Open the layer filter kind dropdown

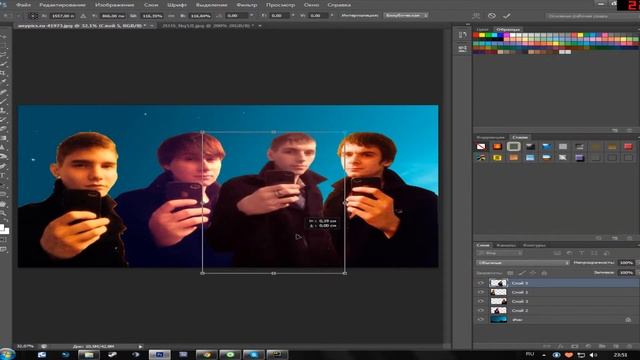pyautogui.click(x=500, y=253)
